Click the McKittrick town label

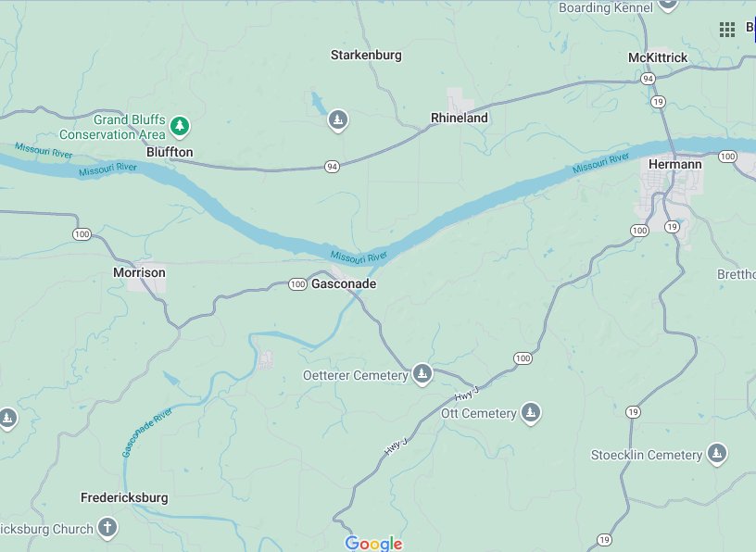[658, 57]
